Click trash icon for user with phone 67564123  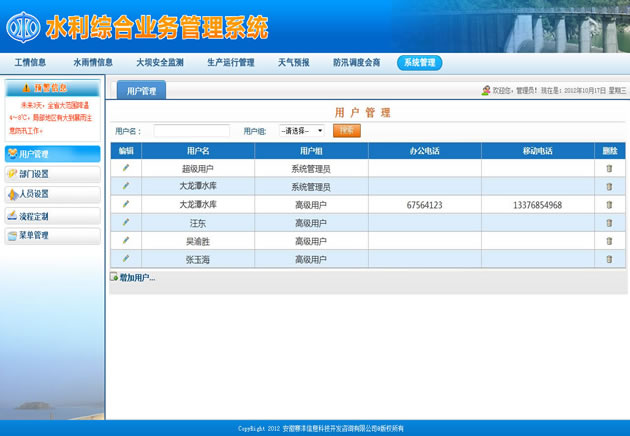(609, 205)
